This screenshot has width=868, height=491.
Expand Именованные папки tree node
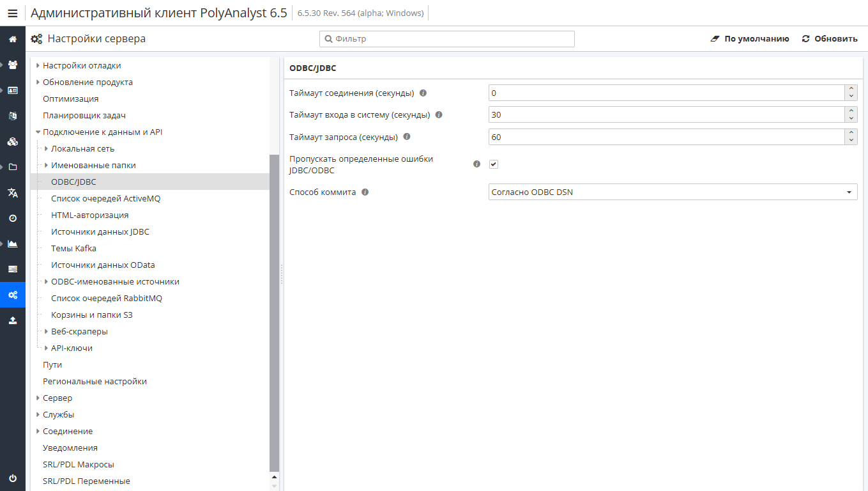(47, 165)
